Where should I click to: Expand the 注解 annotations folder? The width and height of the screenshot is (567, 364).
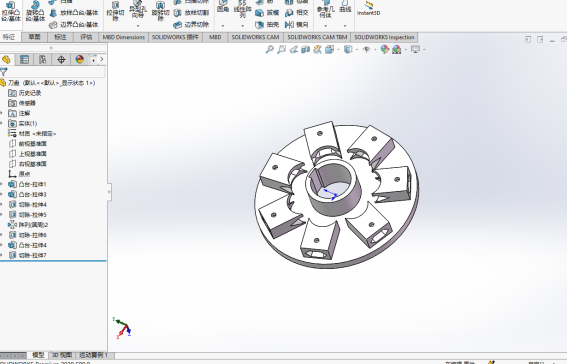[1, 113]
